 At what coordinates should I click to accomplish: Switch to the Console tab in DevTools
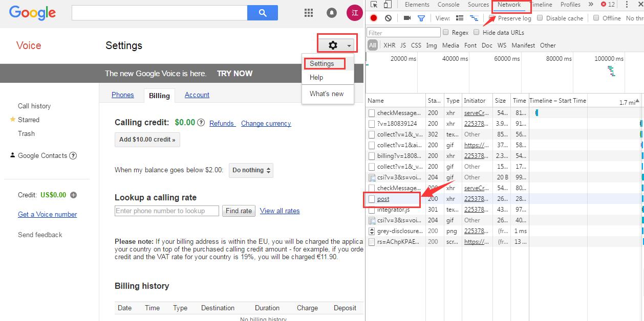pyautogui.click(x=448, y=5)
